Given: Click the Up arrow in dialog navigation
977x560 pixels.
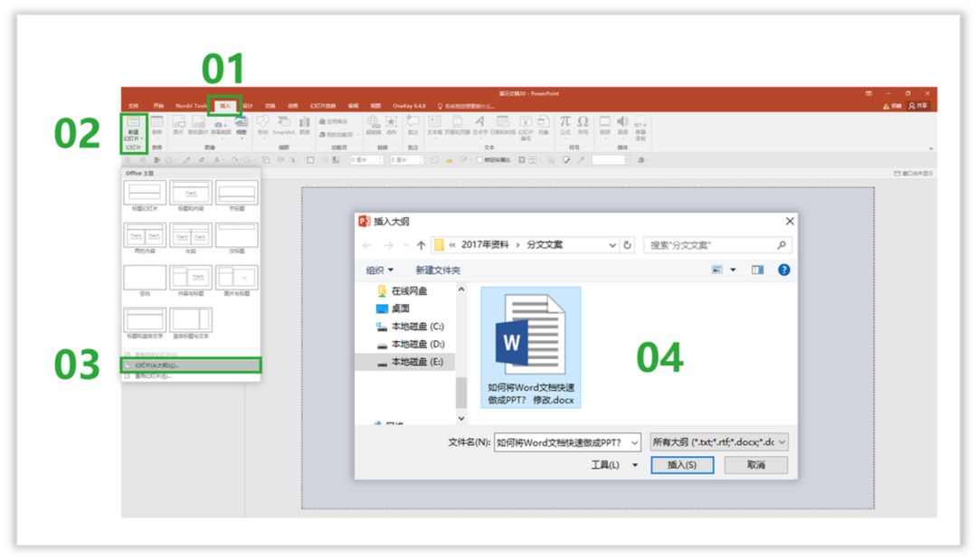Looking at the screenshot, I should point(422,245).
